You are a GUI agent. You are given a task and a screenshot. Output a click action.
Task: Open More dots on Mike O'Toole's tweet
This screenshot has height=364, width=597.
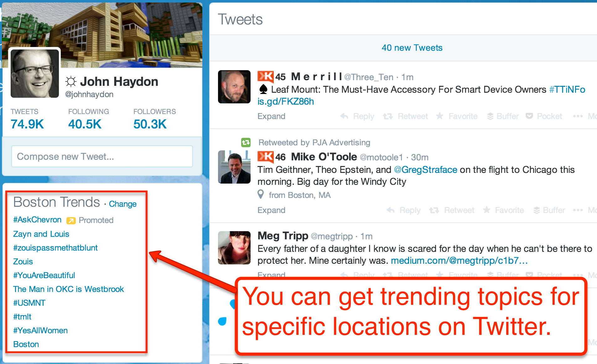pos(578,210)
